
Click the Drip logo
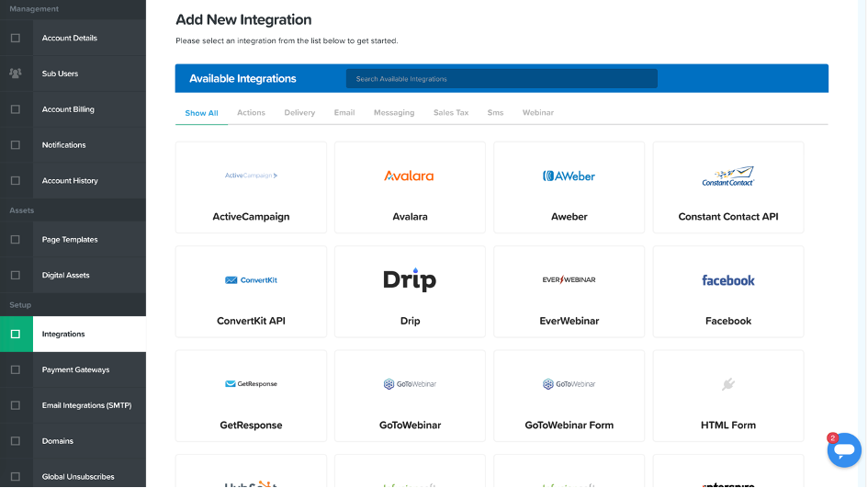pyautogui.click(x=410, y=279)
